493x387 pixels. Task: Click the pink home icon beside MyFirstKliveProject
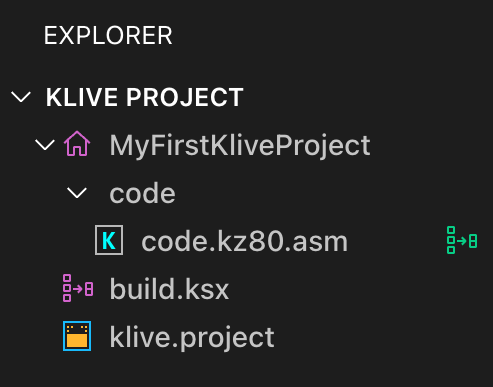77,144
